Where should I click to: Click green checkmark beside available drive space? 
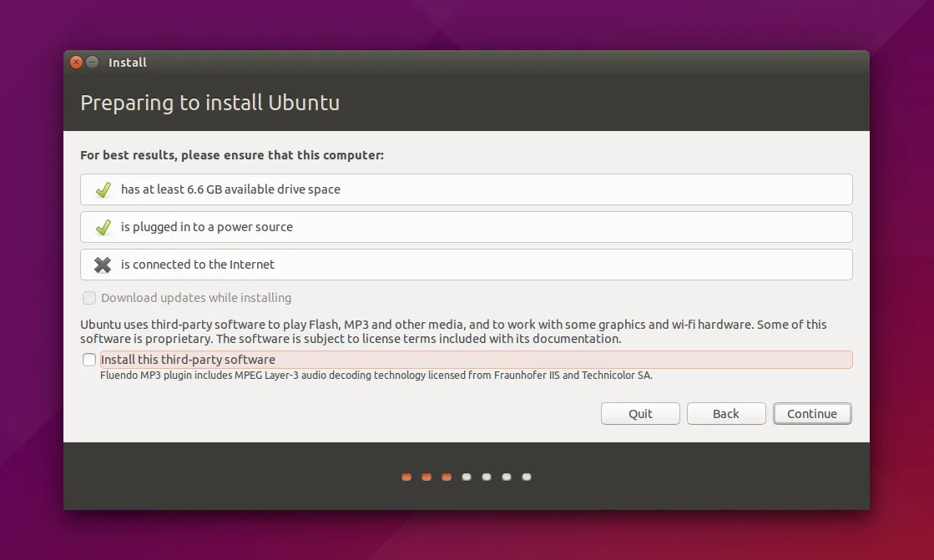[103, 189]
